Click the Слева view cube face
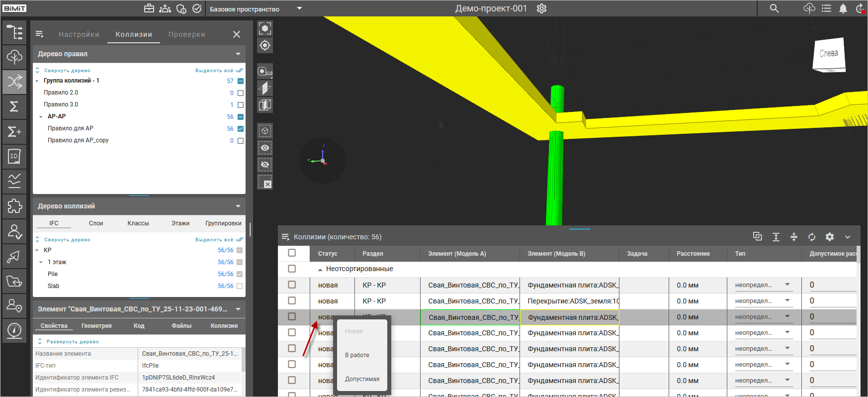The width and height of the screenshot is (868, 397). [828, 54]
